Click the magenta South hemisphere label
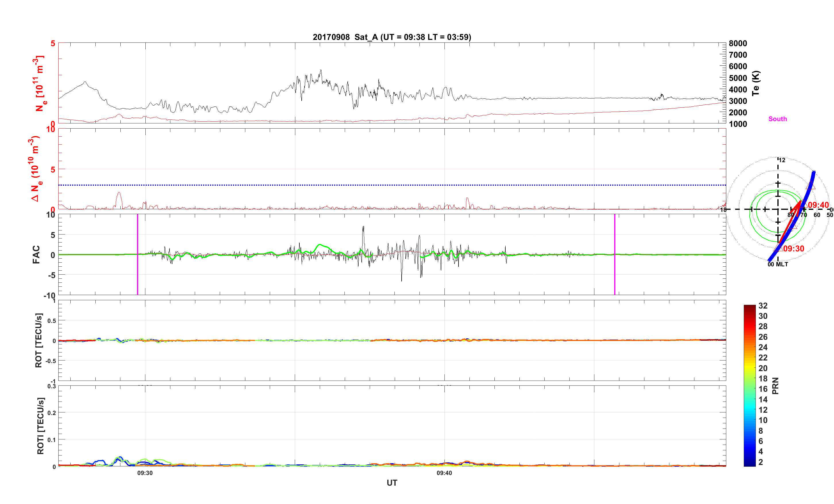Screen dimensions: 834x504 point(777,119)
